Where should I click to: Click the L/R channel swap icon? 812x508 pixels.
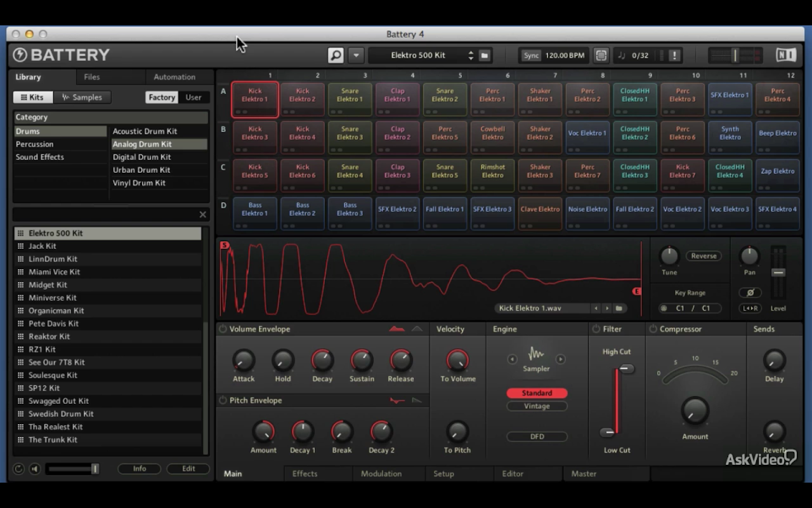tap(750, 309)
